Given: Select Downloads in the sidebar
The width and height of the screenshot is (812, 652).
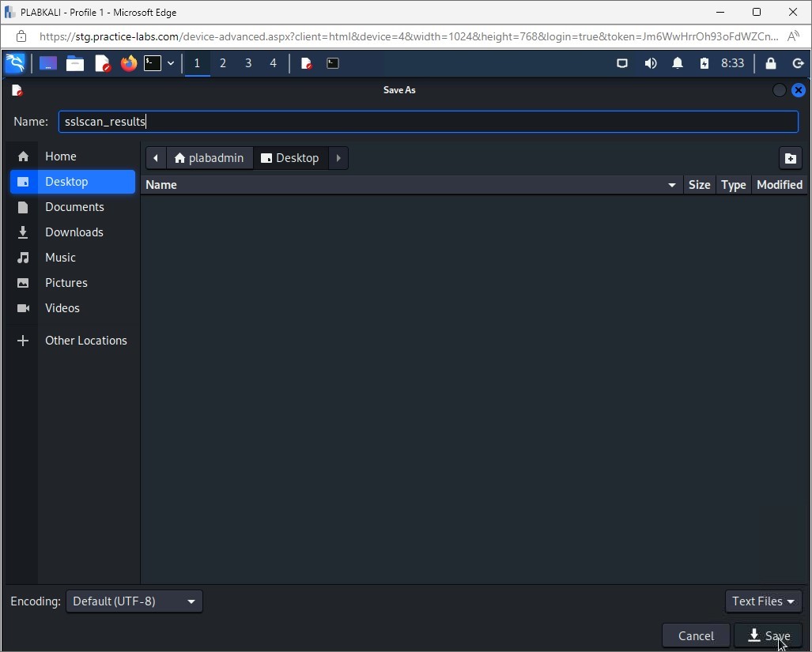Looking at the screenshot, I should [x=74, y=232].
